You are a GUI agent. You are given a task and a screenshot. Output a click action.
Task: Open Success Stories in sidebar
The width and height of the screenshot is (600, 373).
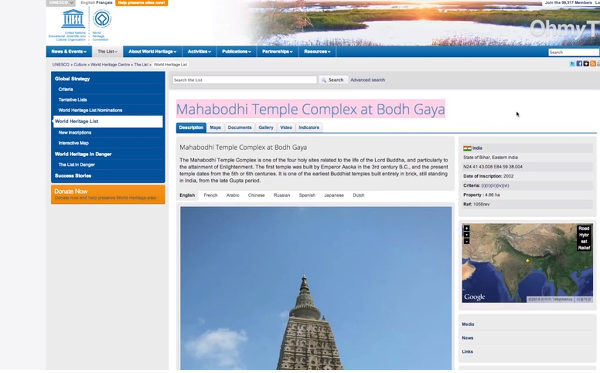coord(73,176)
